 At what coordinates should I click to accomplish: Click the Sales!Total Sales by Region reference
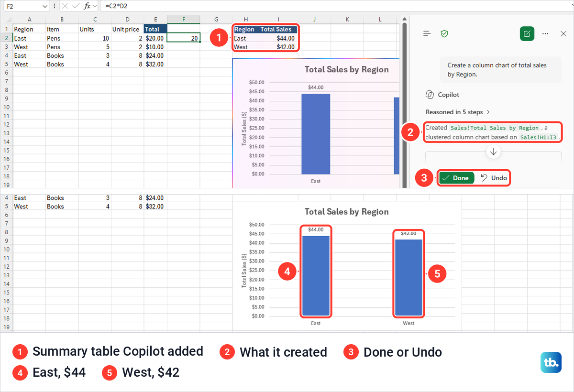[495, 128]
